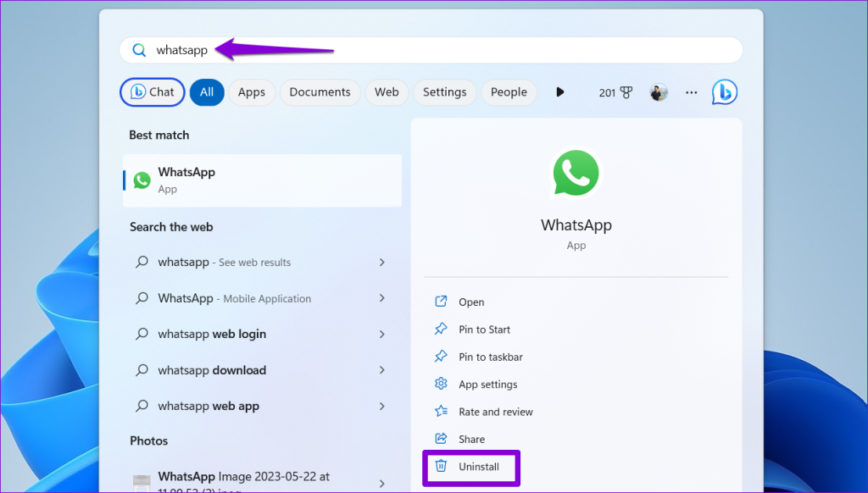
Task: Open the 'whatsapp web app' suggestion
Action: [x=263, y=406]
